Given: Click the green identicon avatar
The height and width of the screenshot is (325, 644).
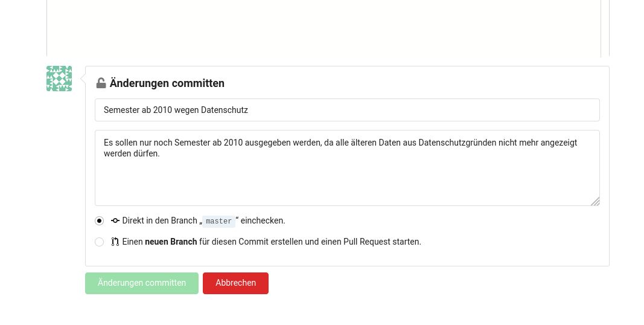Looking at the screenshot, I should (59, 79).
